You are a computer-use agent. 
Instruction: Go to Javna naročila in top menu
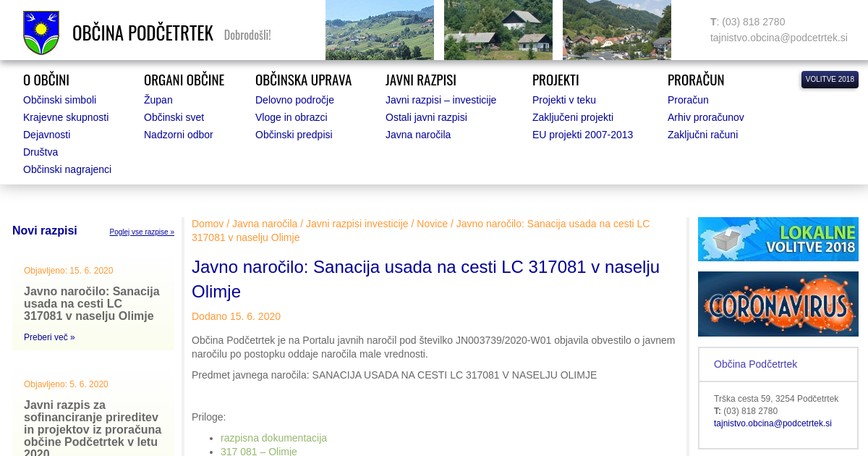(417, 135)
